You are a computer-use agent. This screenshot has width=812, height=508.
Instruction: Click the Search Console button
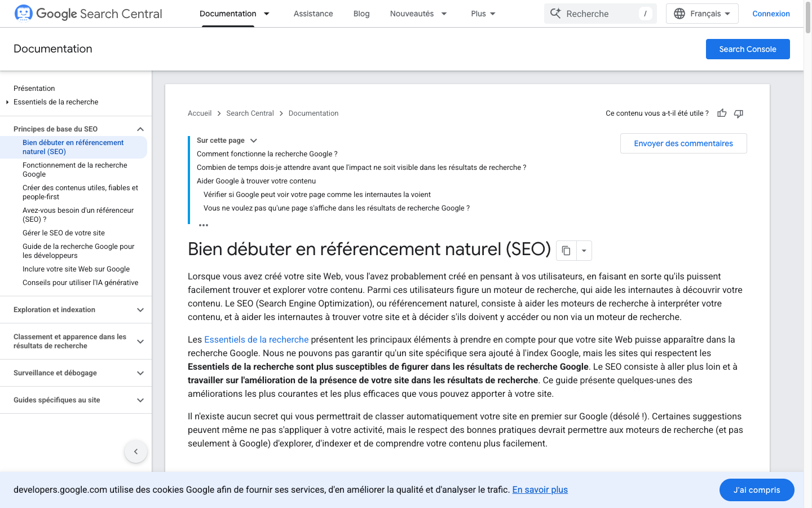click(x=748, y=49)
